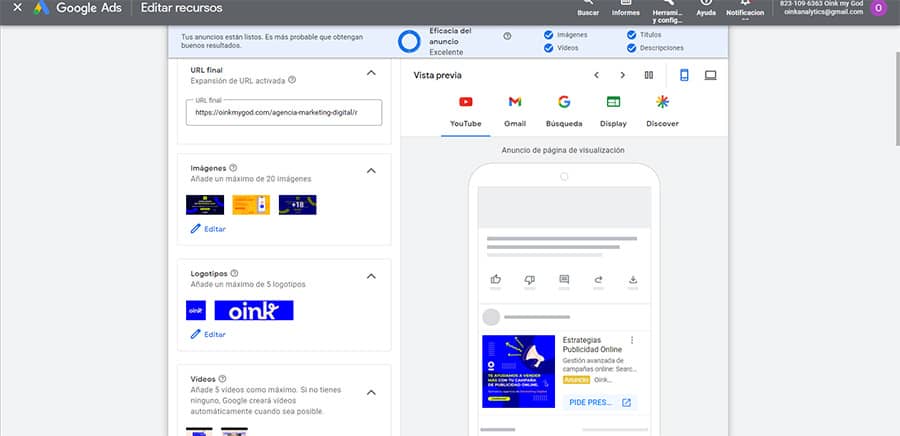Click the ad strength circle indicator

(x=409, y=41)
